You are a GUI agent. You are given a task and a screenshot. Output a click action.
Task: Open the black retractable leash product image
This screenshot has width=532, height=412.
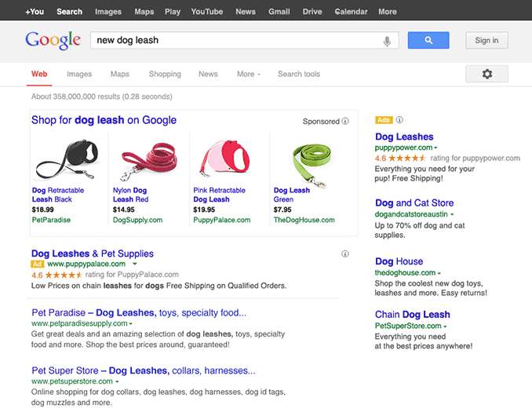[x=64, y=159]
